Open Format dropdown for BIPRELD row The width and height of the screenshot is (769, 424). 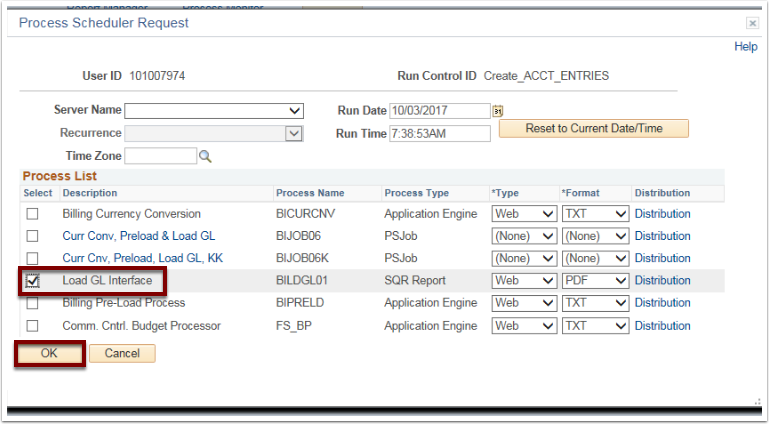click(x=595, y=303)
